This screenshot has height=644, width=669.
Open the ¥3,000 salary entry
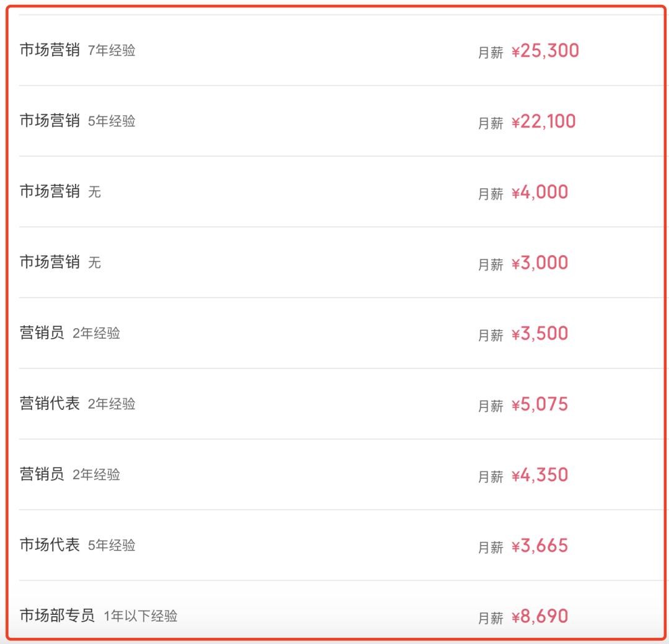540,263
